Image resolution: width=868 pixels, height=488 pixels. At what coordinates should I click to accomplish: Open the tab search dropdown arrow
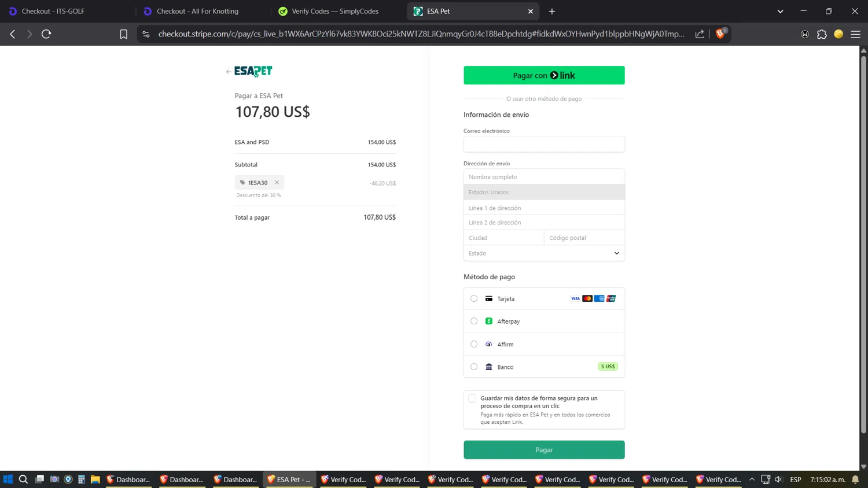click(780, 11)
